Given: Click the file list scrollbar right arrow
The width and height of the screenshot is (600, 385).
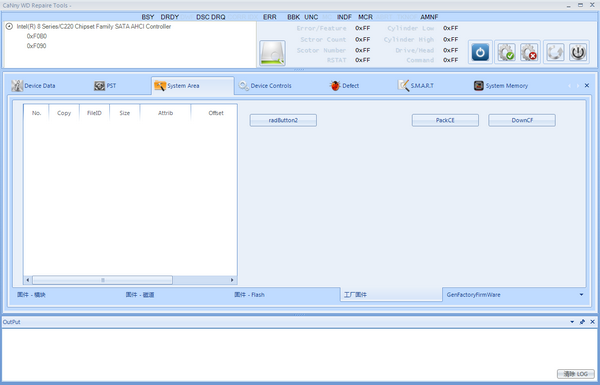Looking at the screenshot, I should click(x=232, y=280).
